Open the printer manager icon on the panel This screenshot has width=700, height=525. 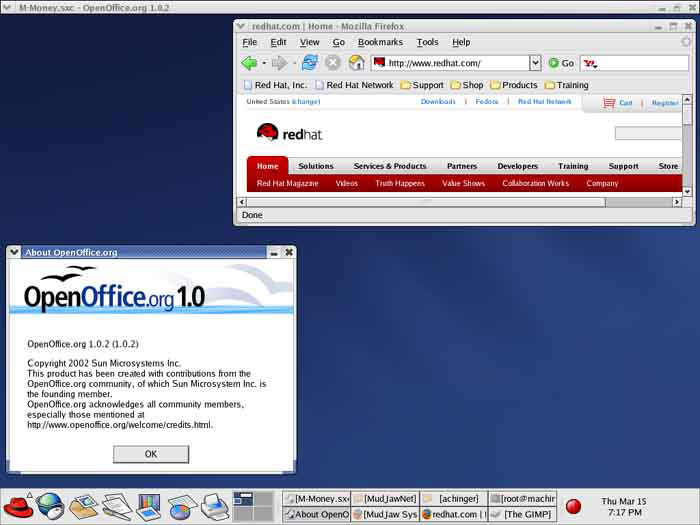(215, 507)
